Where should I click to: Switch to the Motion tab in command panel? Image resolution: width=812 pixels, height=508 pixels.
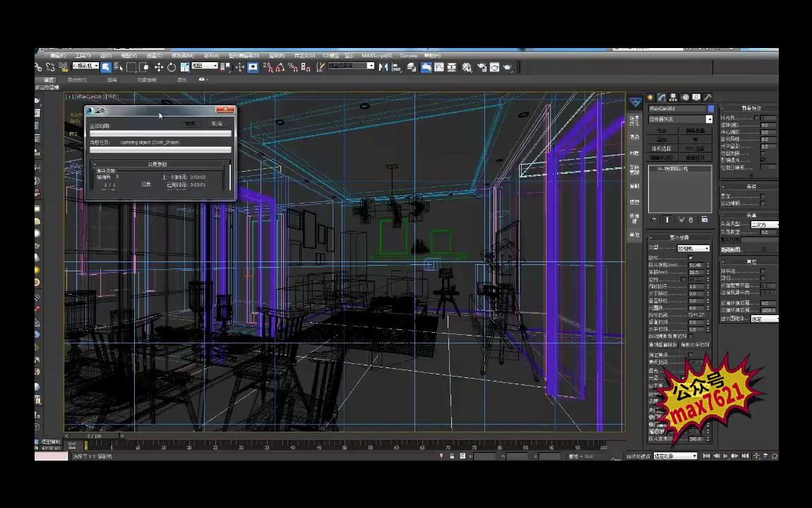point(685,97)
